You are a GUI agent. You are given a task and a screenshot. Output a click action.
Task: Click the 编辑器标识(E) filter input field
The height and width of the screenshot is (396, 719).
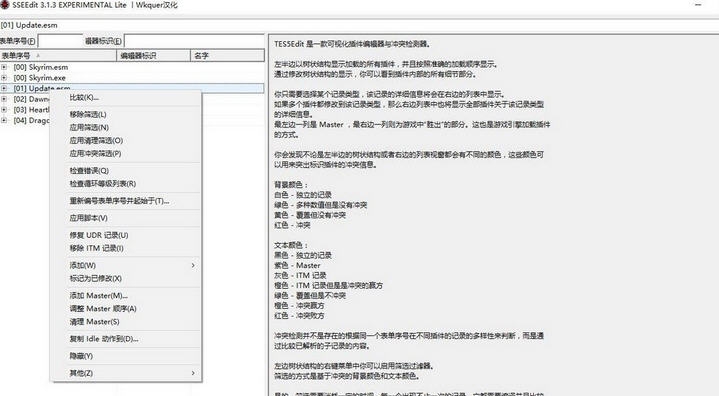point(194,41)
